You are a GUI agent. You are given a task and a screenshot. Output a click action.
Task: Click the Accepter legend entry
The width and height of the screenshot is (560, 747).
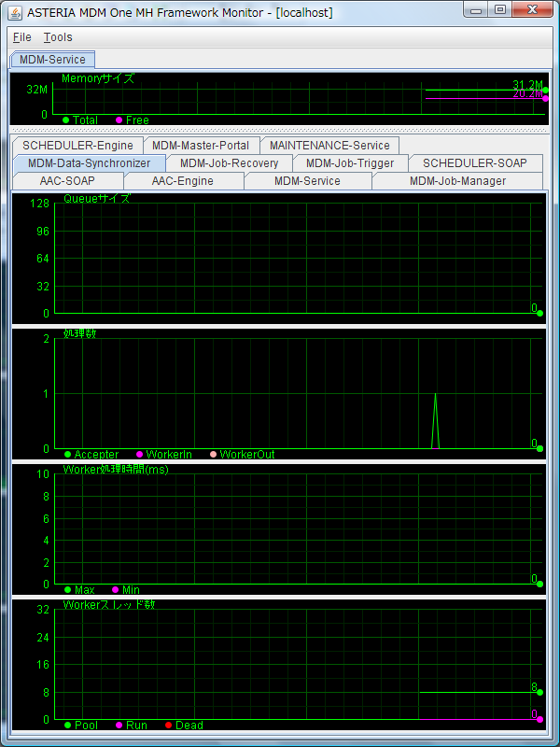[91, 455]
